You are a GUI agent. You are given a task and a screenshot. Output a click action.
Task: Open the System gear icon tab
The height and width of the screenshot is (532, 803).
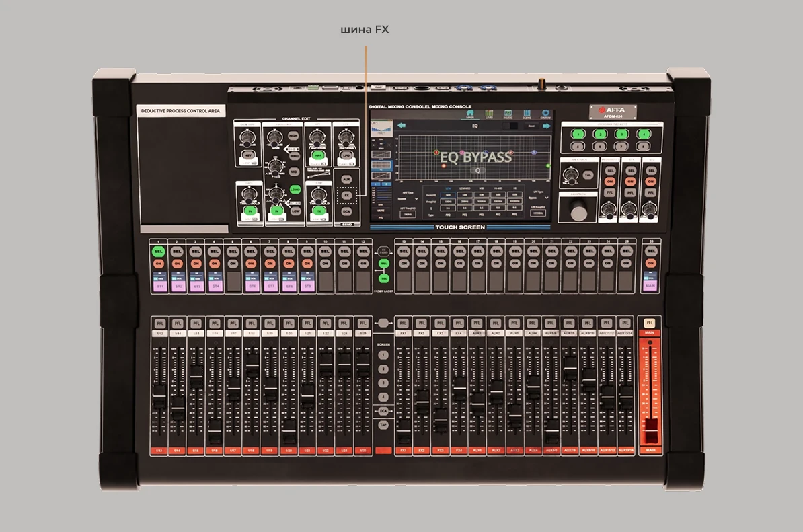pos(545,114)
